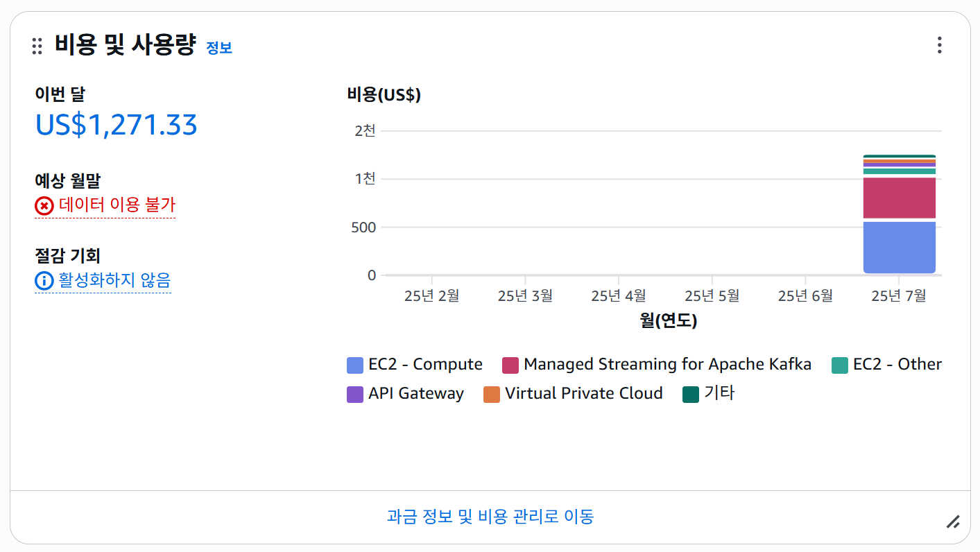The width and height of the screenshot is (980, 552).
Task: Open the three-dot widget options menu
Action: click(939, 46)
